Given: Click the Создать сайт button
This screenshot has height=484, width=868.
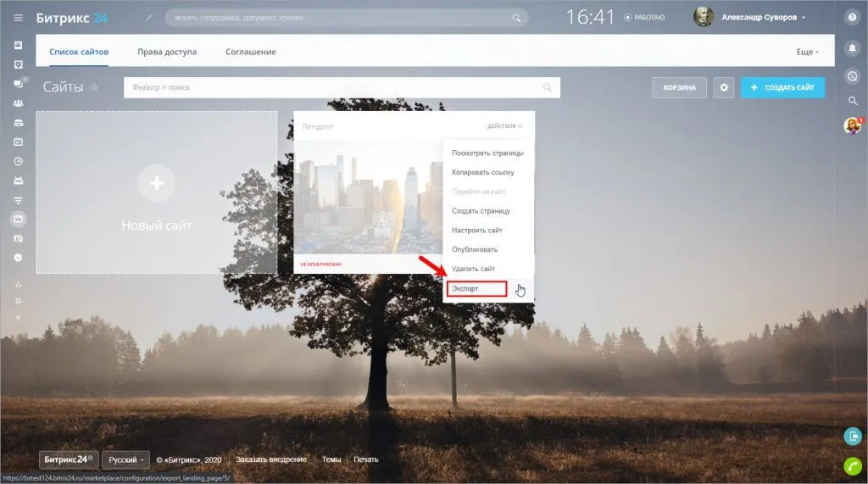Looking at the screenshot, I should (x=782, y=87).
